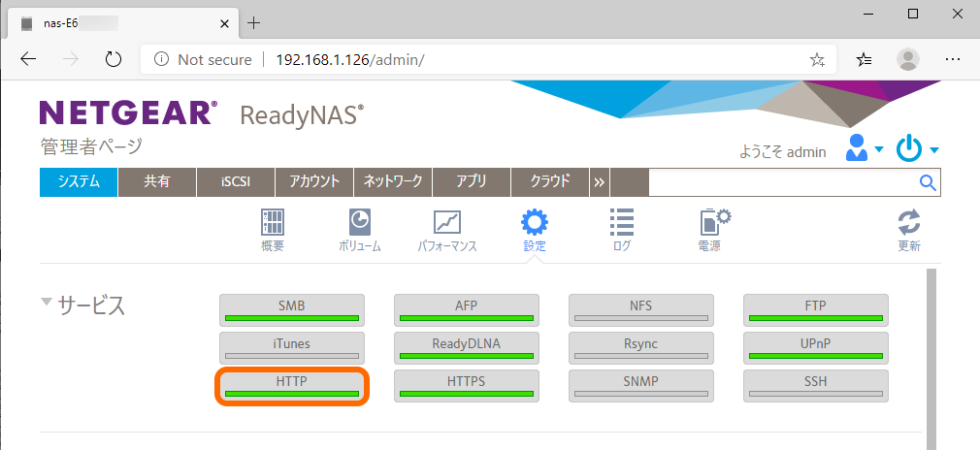Open the ボリューム volume icon
This screenshot has height=450, width=980.
(360, 222)
